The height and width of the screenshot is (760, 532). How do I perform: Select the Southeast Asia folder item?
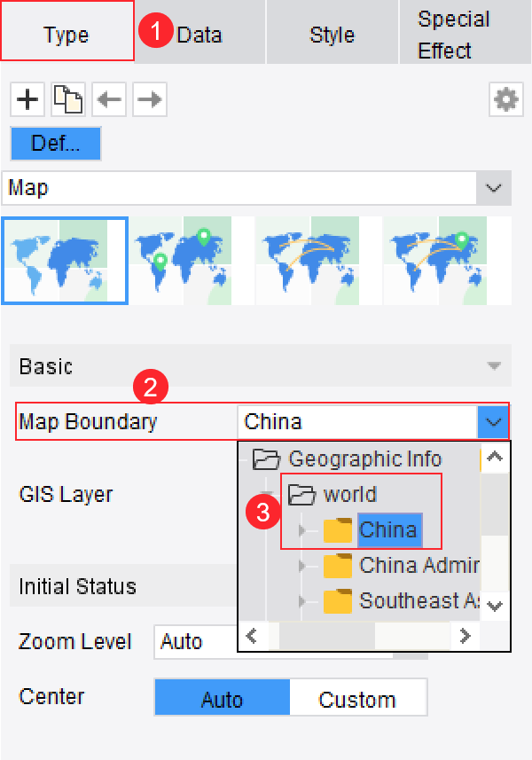(x=401, y=601)
